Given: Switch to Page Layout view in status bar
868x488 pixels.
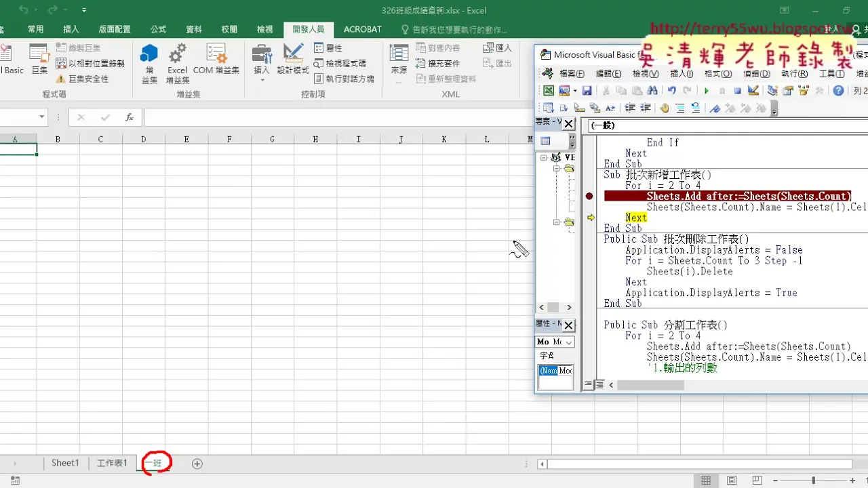Looking at the screenshot, I should [732, 481].
